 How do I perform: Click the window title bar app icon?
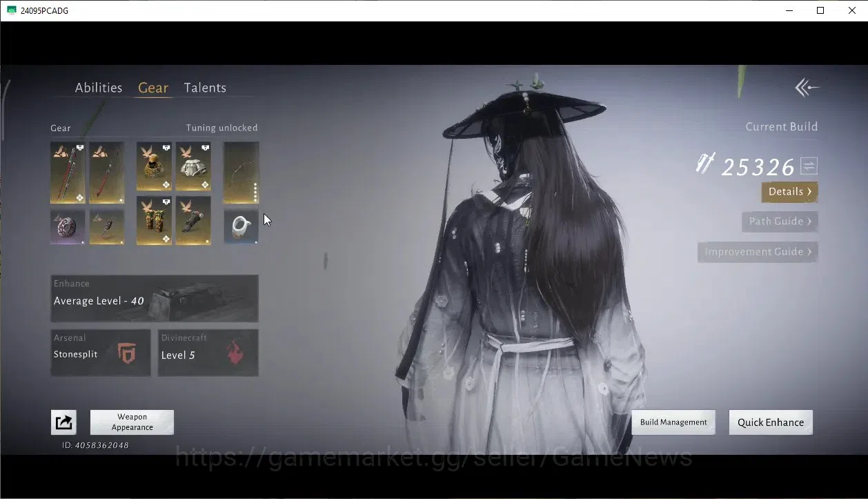11,10
